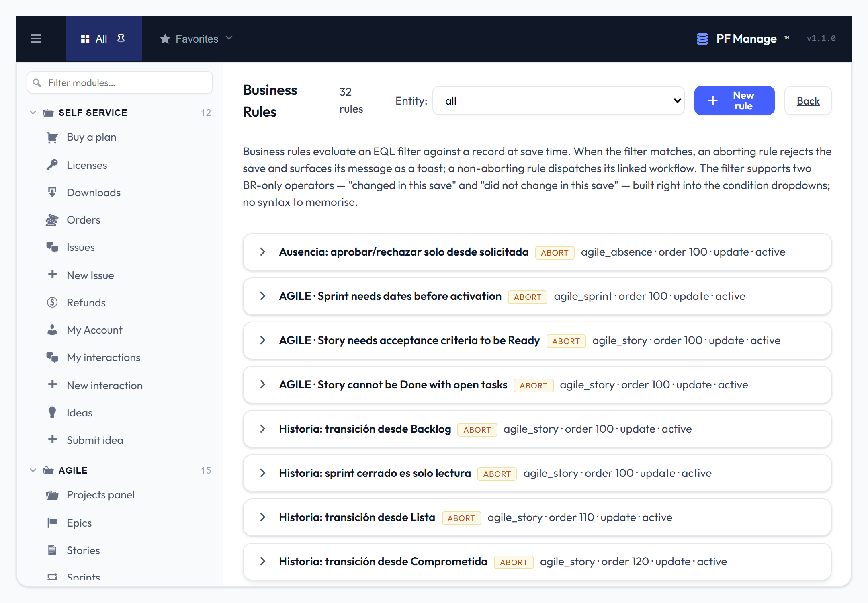The image size is (868, 603).
Task: Open the hamburger menu icon
Action: [36, 39]
